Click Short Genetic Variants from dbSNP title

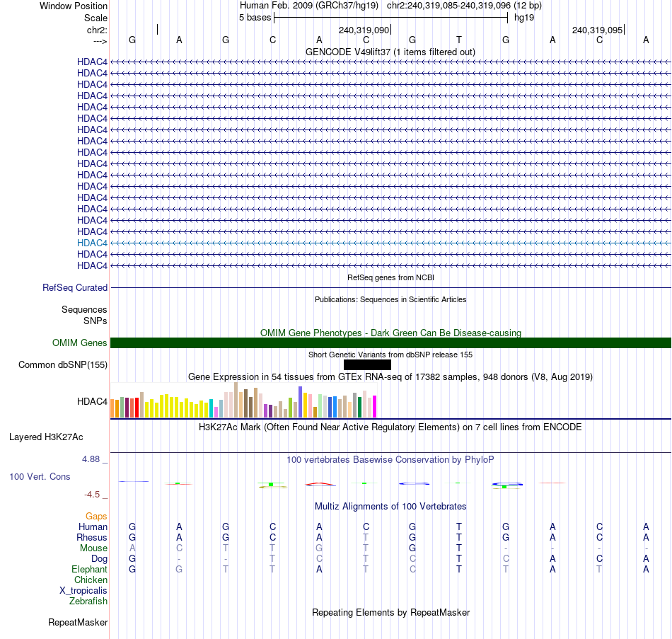click(x=390, y=355)
